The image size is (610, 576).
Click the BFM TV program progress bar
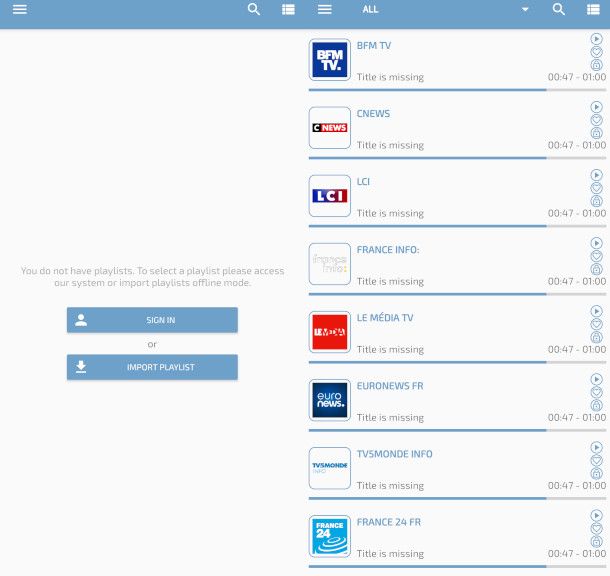[457, 90]
